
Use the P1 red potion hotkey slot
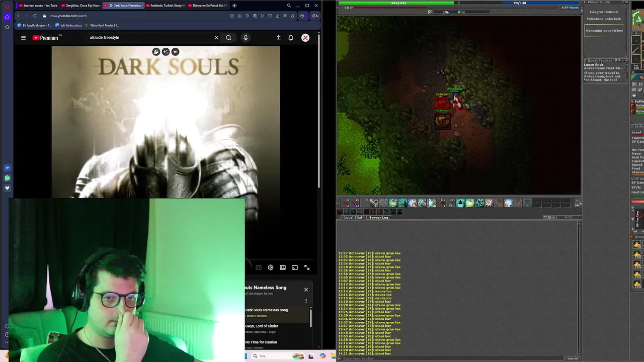(x=346, y=203)
